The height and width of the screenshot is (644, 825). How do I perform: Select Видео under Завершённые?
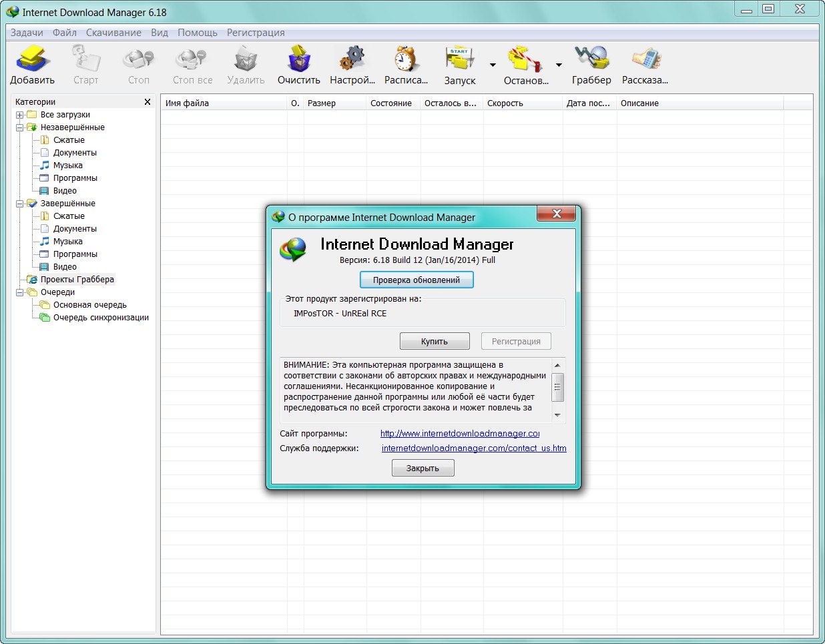click(x=65, y=267)
